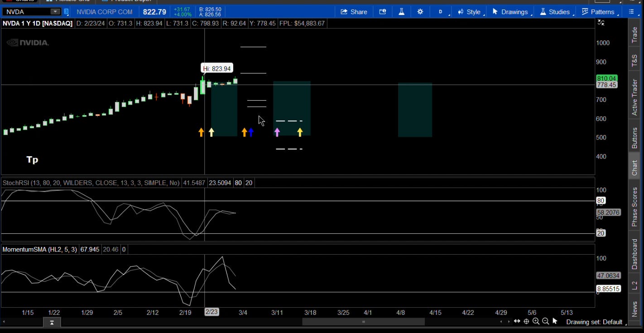Click the 47.0634 Momentum value label
Image resolution: width=644 pixels, height=333 pixels.
pyautogui.click(x=608, y=275)
